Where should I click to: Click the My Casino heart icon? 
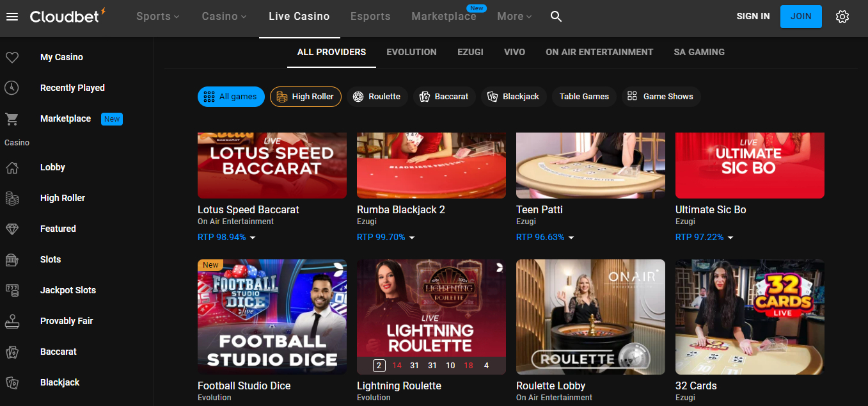pyautogui.click(x=12, y=57)
